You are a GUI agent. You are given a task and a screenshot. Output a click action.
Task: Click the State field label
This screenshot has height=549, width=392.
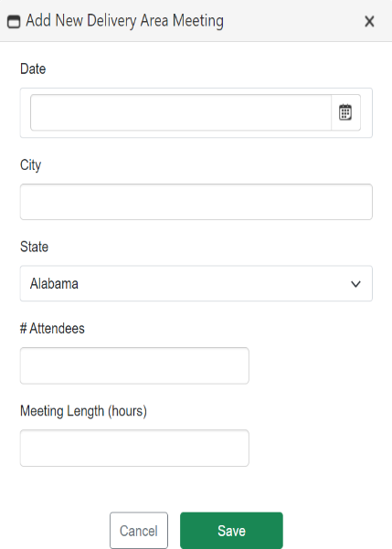pos(34,247)
